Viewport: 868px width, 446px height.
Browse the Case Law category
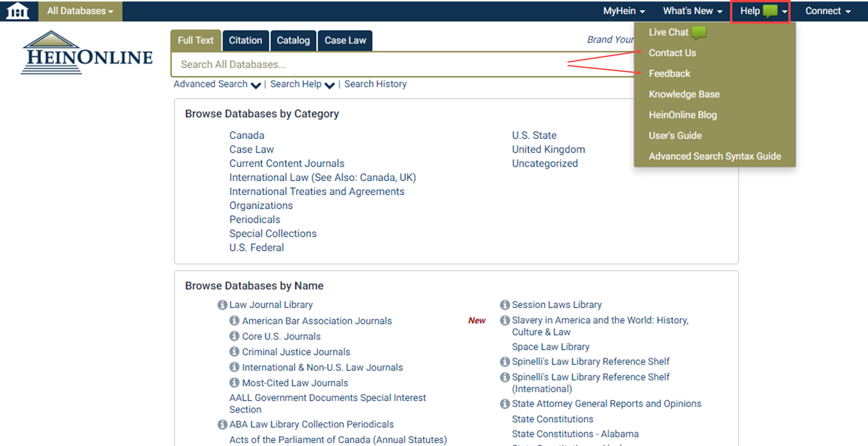(x=251, y=150)
